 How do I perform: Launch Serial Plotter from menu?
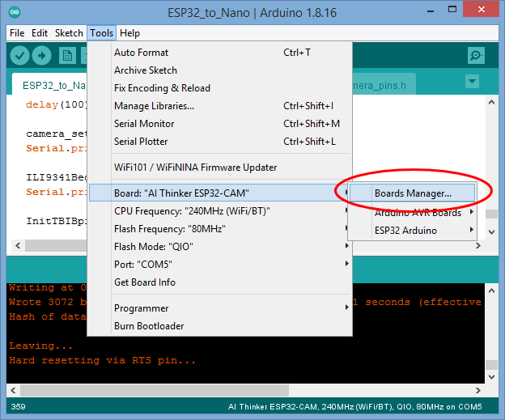pyautogui.click(x=219, y=142)
